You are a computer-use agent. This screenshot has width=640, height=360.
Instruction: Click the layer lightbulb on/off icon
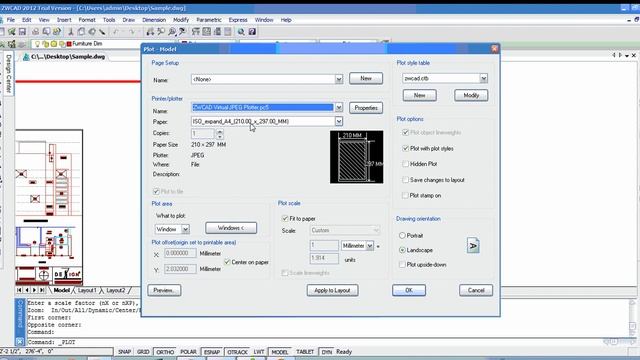[37, 44]
